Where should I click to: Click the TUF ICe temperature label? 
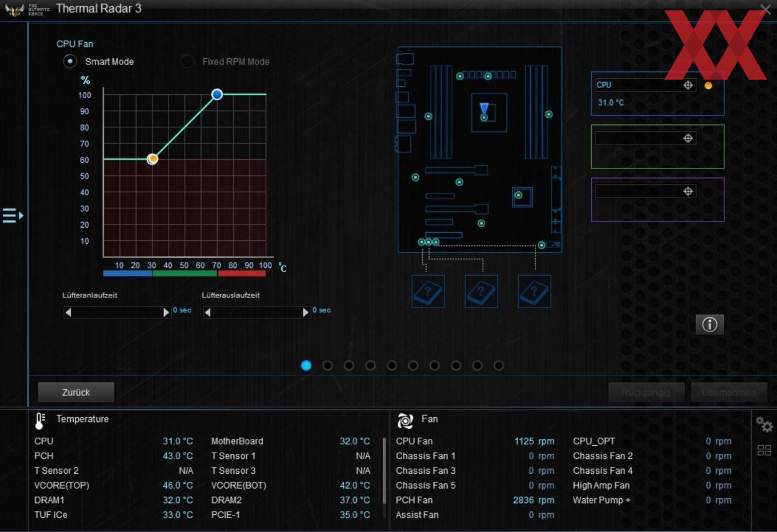tap(51, 515)
